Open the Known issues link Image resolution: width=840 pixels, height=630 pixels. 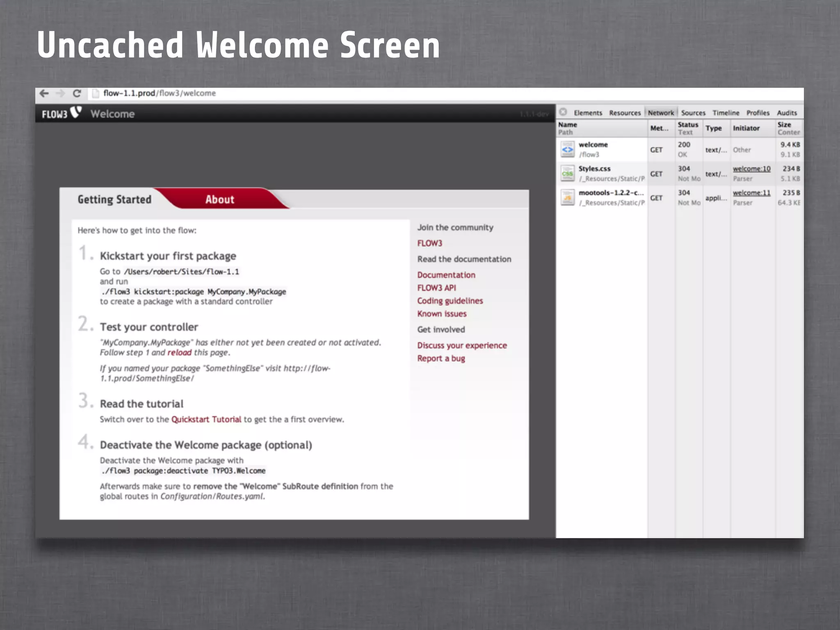pos(442,314)
